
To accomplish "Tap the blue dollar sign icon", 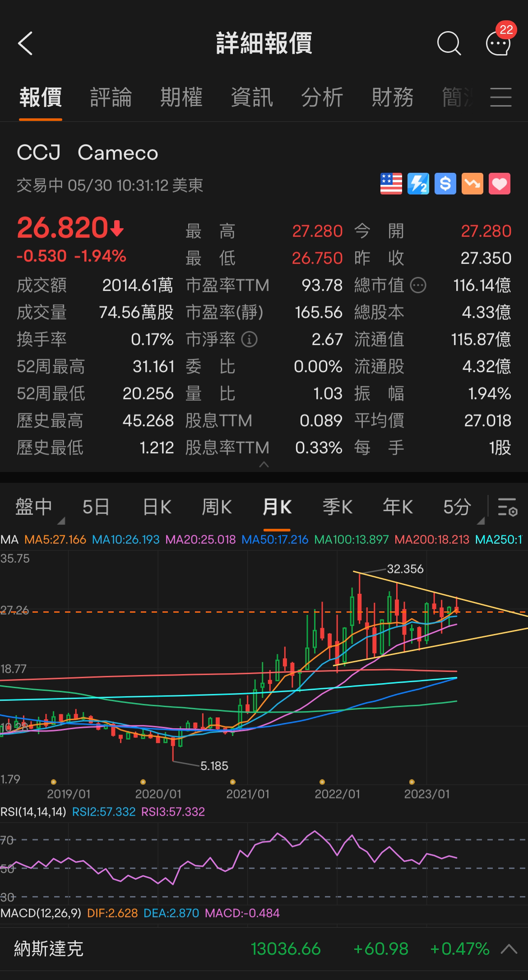I will click(445, 184).
